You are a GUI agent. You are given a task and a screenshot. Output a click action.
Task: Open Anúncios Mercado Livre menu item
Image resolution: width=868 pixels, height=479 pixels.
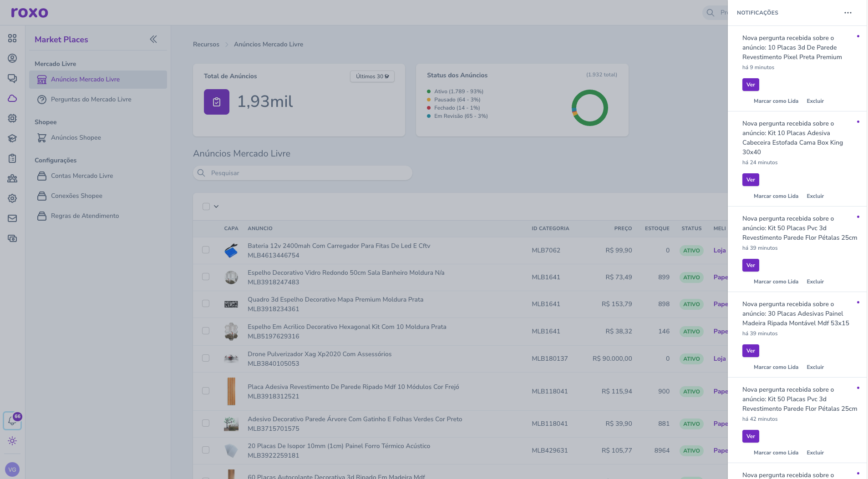[x=98, y=80]
